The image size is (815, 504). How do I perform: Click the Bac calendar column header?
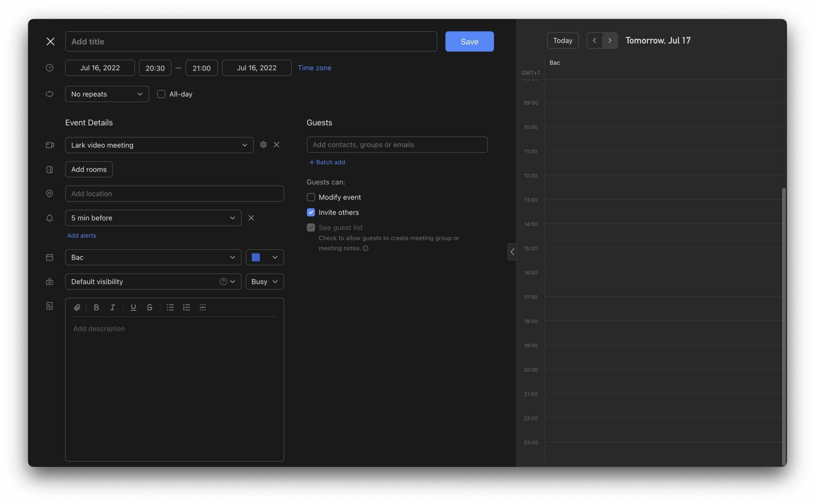click(x=555, y=63)
